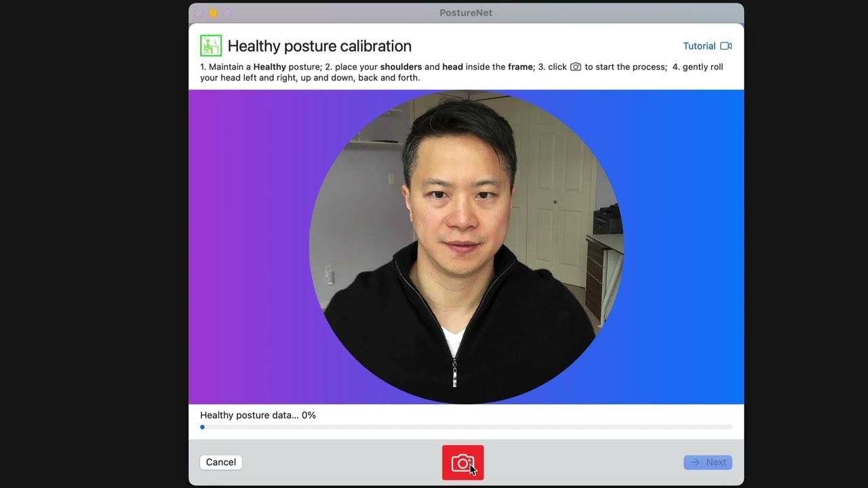868x488 pixels.
Task: Click the PostureNet window title
Action: coord(466,13)
